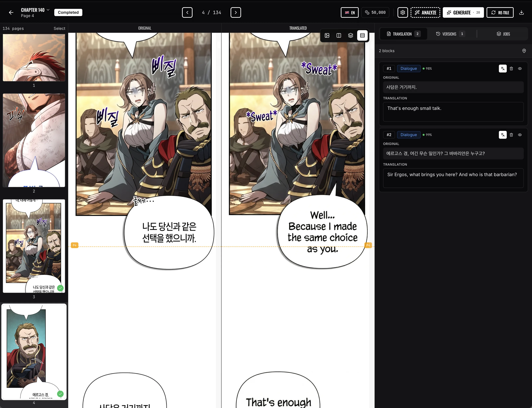Open the EN target language dropdown

(x=349, y=12)
